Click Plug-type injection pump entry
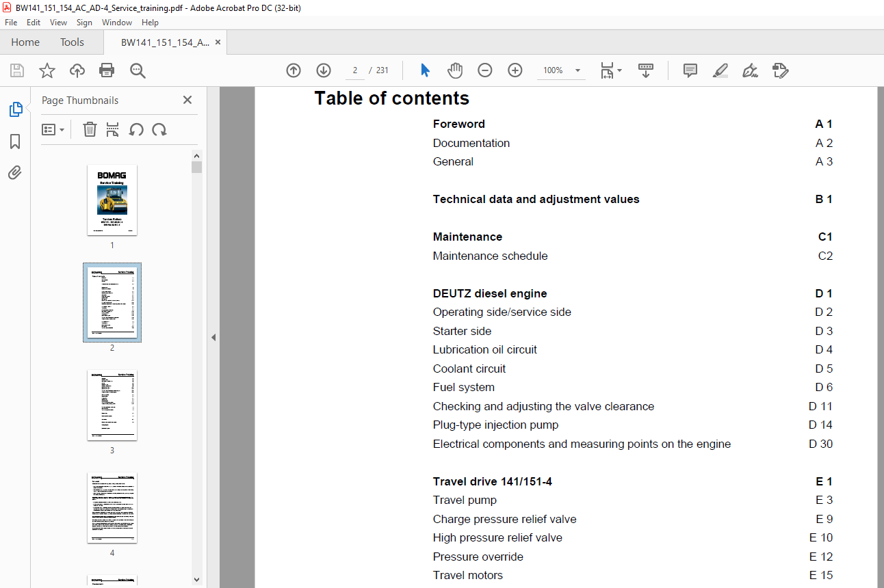884x588 pixels. [x=496, y=425]
